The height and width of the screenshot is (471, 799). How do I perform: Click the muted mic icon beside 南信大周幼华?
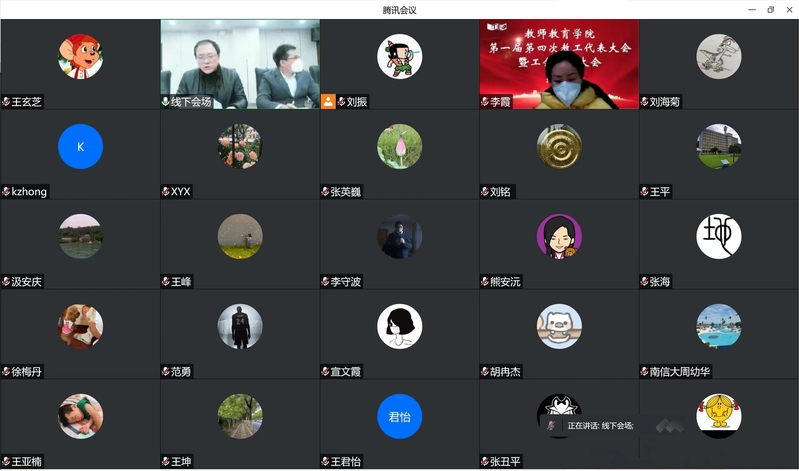pos(645,372)
